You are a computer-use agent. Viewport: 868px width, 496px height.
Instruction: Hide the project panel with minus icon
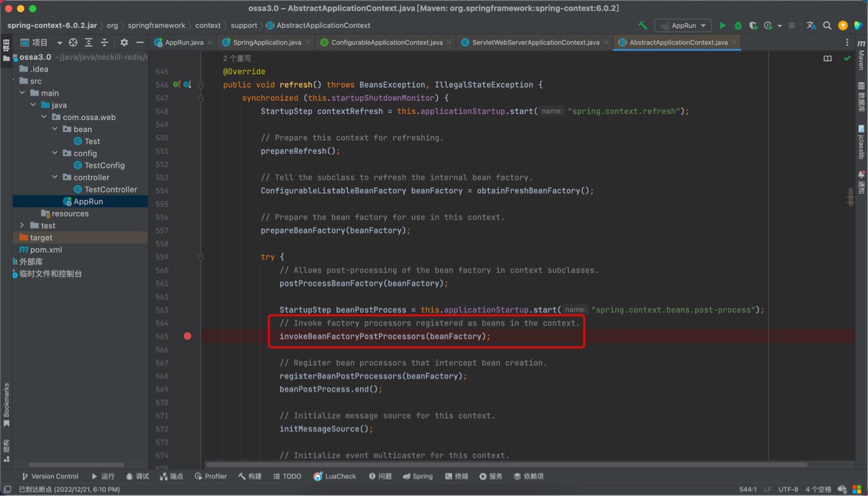[x=140, y=42]
